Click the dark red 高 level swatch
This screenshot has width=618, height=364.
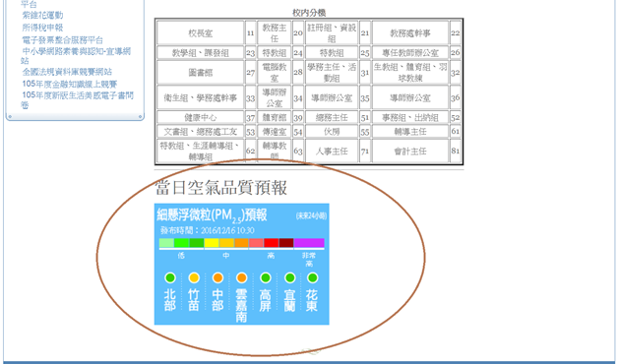click(286, 243)
